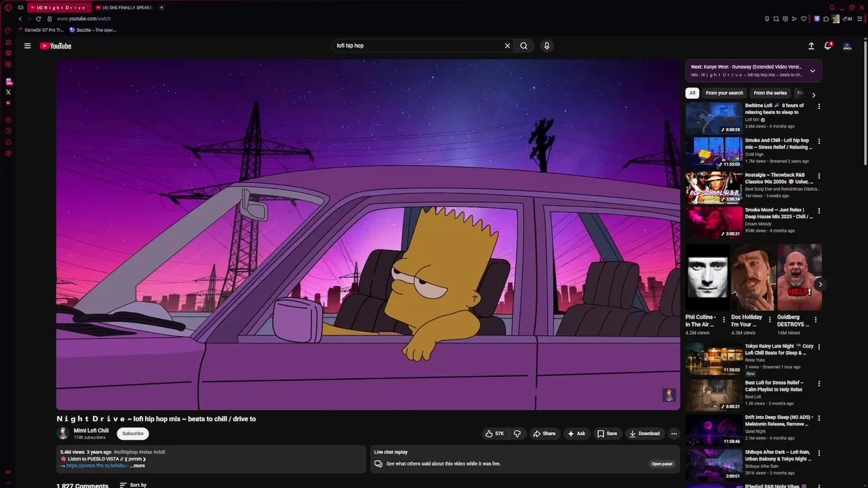The image size is (868, 488).
Task: Open a new browser tab with plus
Action: coord(161,7)
